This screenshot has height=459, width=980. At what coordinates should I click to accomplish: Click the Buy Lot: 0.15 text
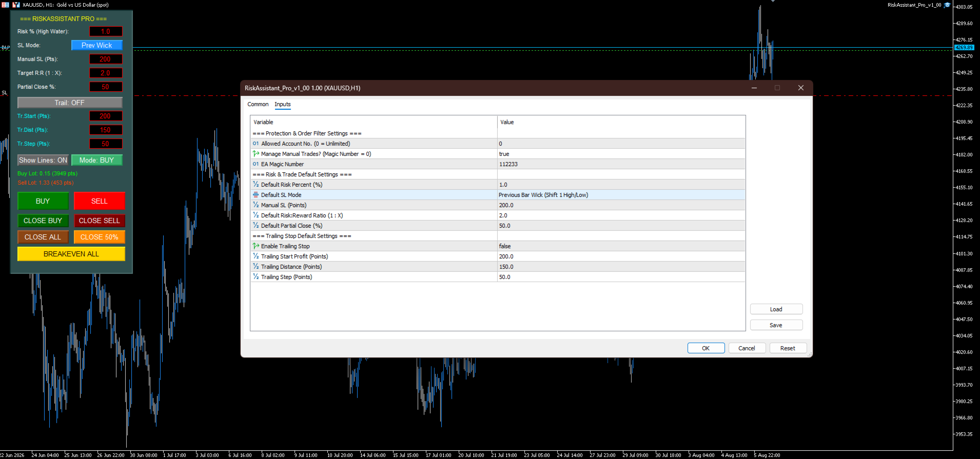click(48, 173)
